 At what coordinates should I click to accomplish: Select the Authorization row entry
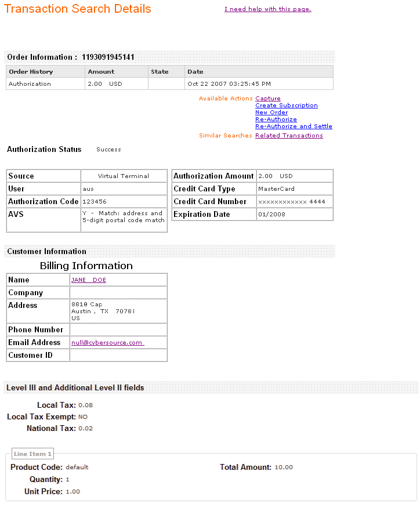click(30, 84)
